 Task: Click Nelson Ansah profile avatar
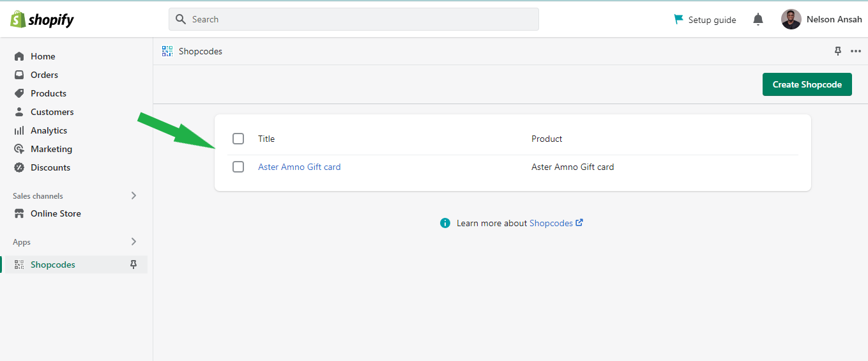point(791,19)
